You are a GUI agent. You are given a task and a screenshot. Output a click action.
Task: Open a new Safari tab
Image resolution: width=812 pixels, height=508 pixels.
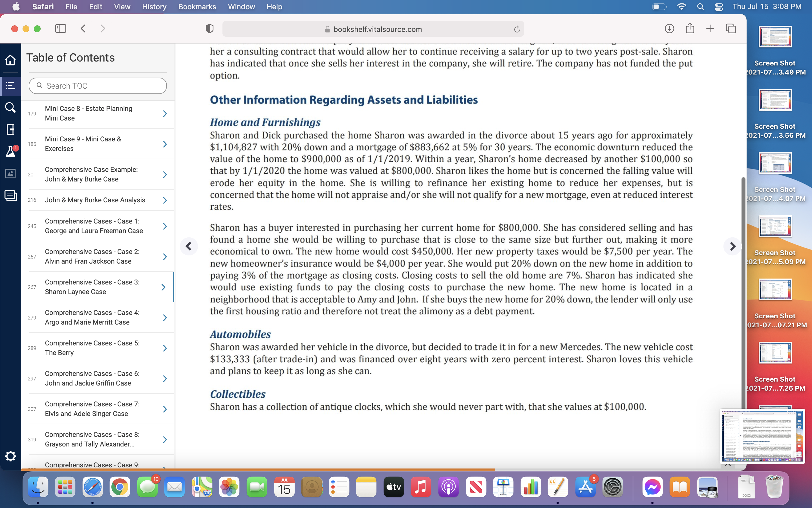point(710,29)
